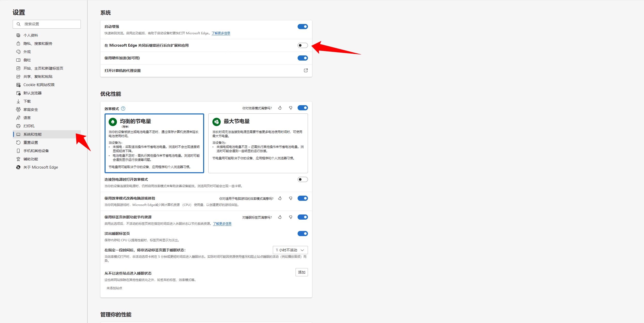
Task: Open learn more link for sleeping tabs
Action: (x=222, y=224)
